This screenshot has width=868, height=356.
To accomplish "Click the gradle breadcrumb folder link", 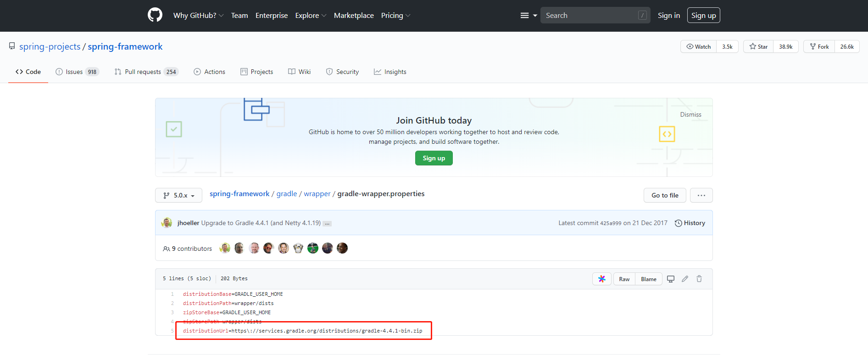I will [287, 194].
